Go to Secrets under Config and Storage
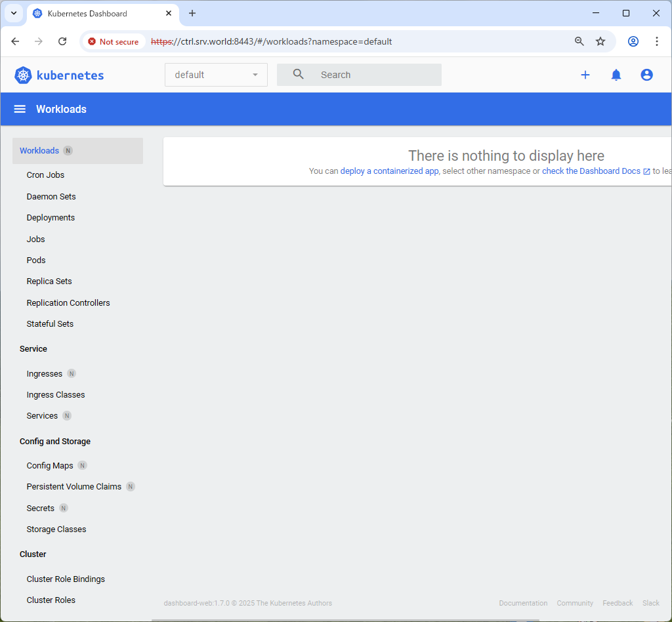This screenshot has height=622, width=672. click(41, 508)
